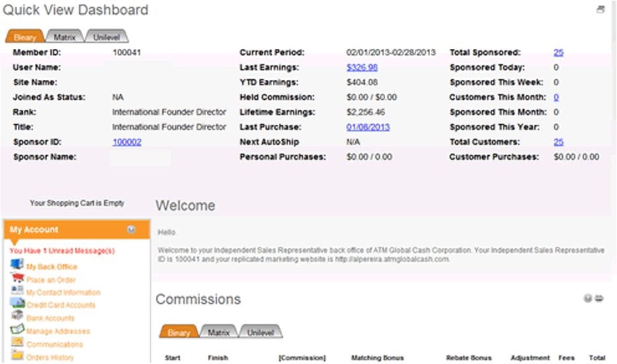617x364 pixels.
Task: Click the My Back Office computer icon
Action: coord(17,264)
